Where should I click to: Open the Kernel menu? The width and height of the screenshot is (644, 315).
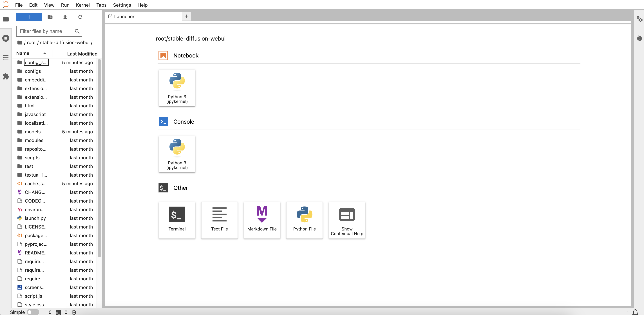click(83, 5)
